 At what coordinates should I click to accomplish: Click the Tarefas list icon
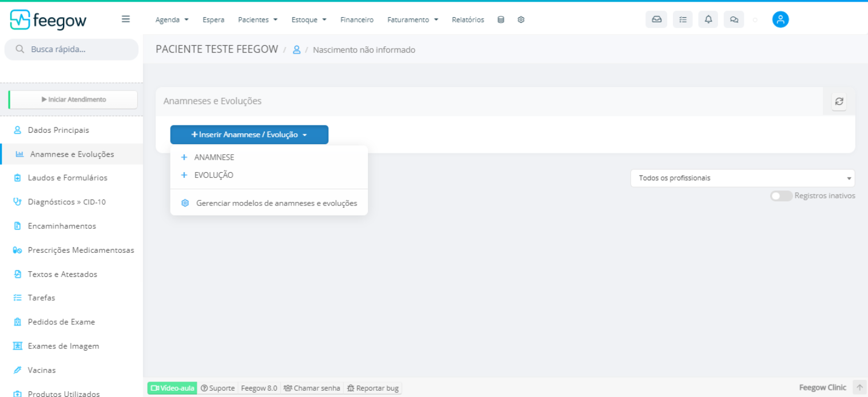tap(17, 297)
